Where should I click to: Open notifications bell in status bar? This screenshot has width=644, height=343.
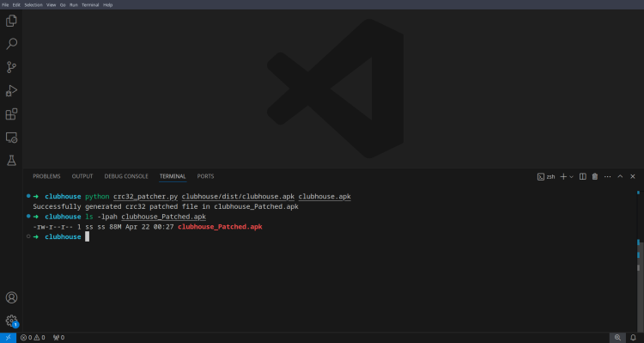point(633,338)
